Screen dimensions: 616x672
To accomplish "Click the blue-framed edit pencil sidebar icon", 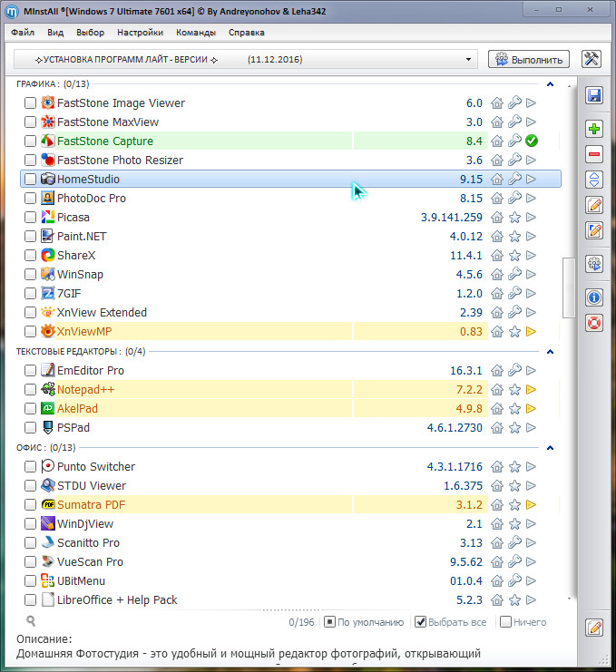I will [594, 230].
